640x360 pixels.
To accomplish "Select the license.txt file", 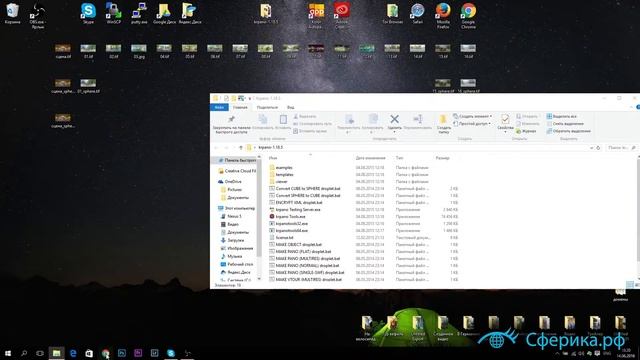I will [281, 237].
